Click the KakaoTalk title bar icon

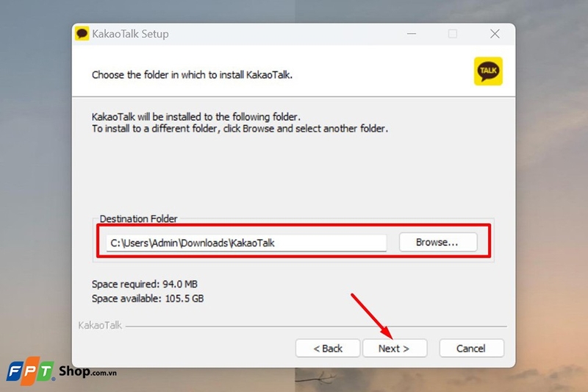tap(82, 34)
